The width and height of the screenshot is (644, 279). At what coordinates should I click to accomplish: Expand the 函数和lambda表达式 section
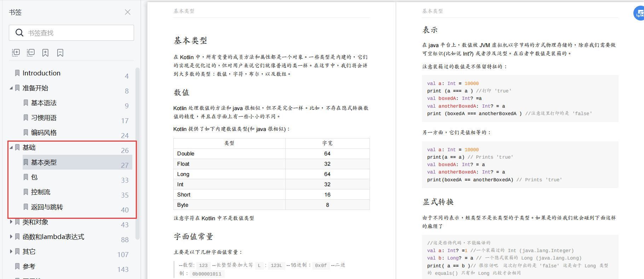tap(11, 237)
